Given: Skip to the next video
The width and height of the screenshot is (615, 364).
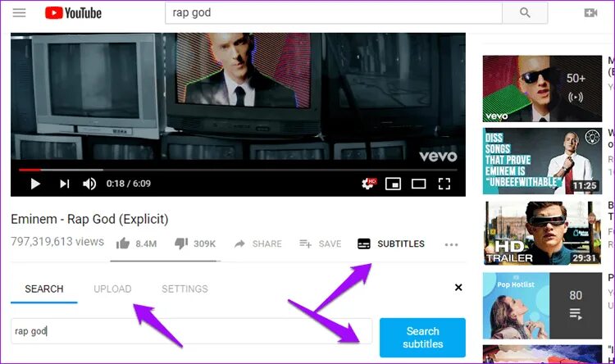Looking at the screenshot, I should click(x=64, y=184).
